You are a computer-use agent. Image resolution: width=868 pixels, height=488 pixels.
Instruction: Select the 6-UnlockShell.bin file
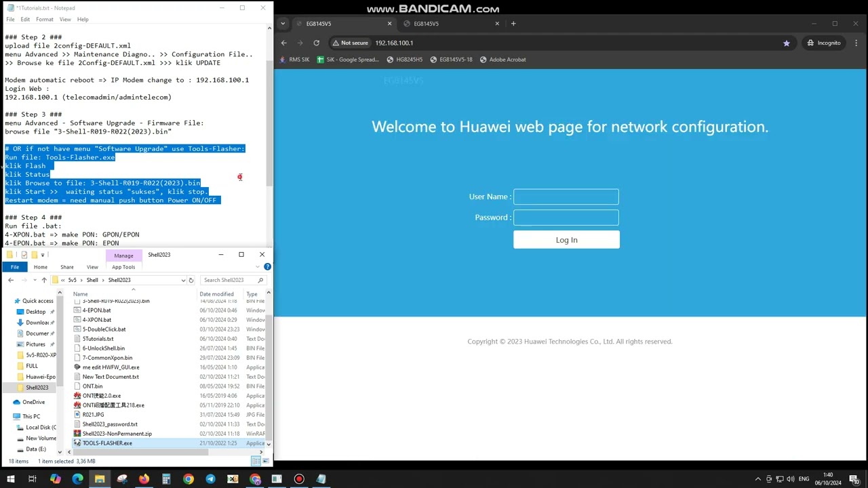pyautogui.click(x=103, y=348)
